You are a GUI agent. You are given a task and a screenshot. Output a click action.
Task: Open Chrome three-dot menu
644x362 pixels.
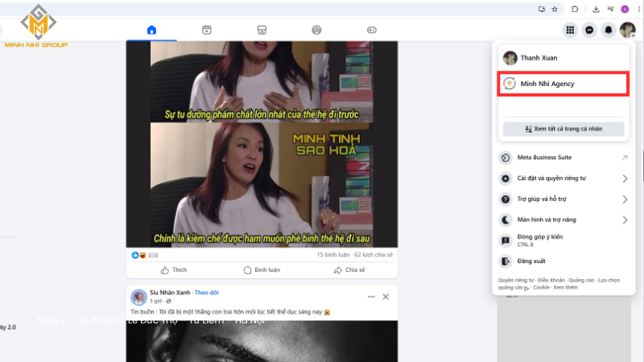(639, 9)
